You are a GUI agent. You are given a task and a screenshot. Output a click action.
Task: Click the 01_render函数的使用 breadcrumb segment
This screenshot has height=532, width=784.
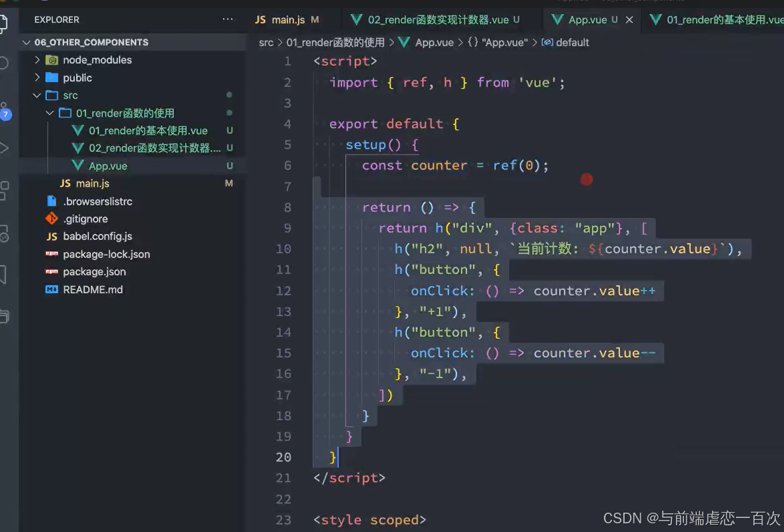pos(335,43)
